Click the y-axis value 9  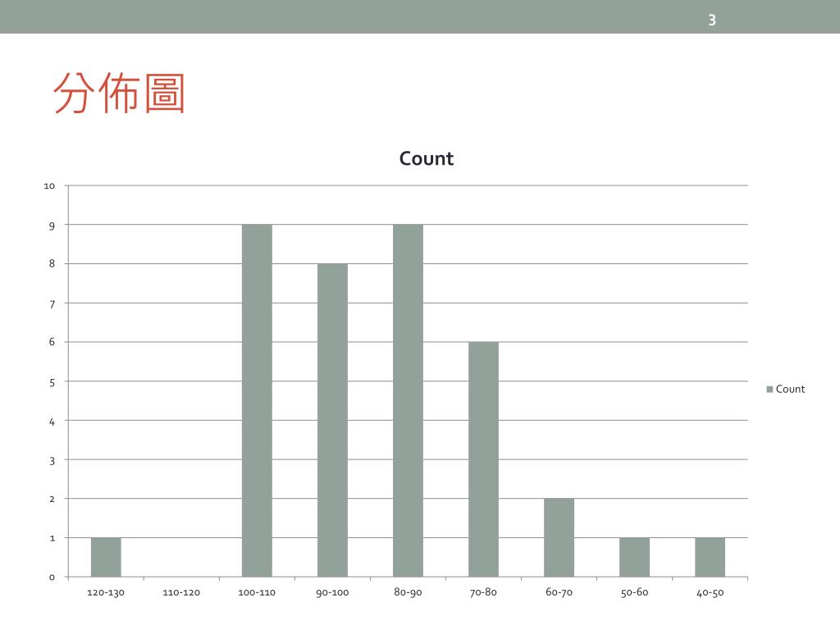coord(52,226)
